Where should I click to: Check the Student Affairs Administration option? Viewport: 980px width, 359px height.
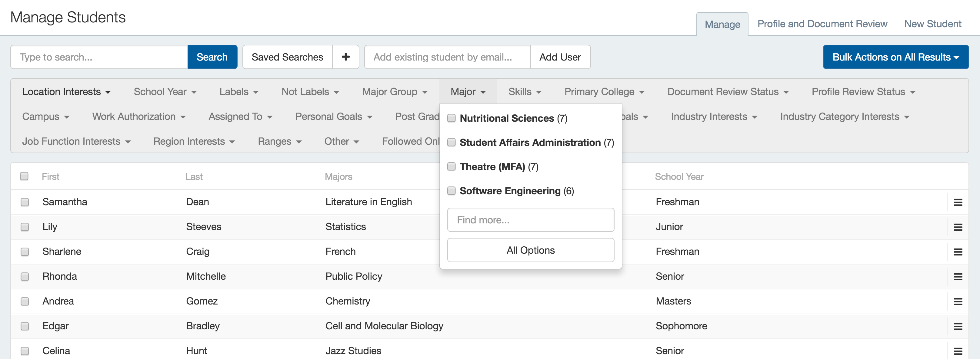[x=451, y=143]
